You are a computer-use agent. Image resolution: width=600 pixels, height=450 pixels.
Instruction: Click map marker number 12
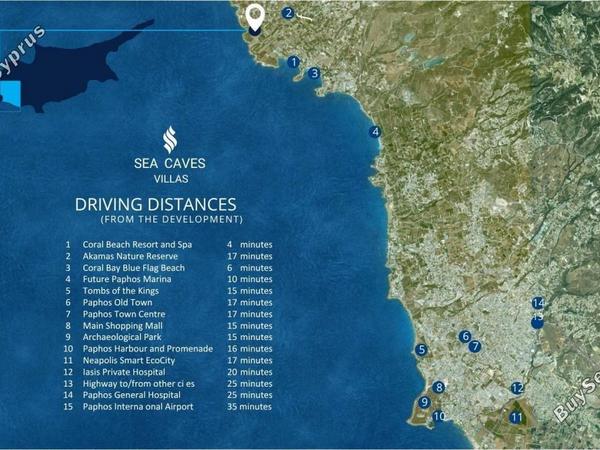(x=517, y=388)
